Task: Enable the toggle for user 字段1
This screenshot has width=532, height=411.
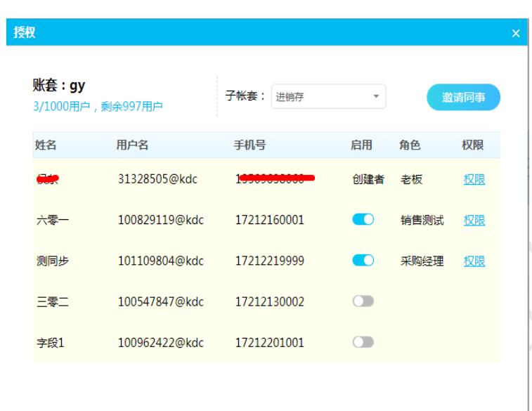Action: [363, 341]
